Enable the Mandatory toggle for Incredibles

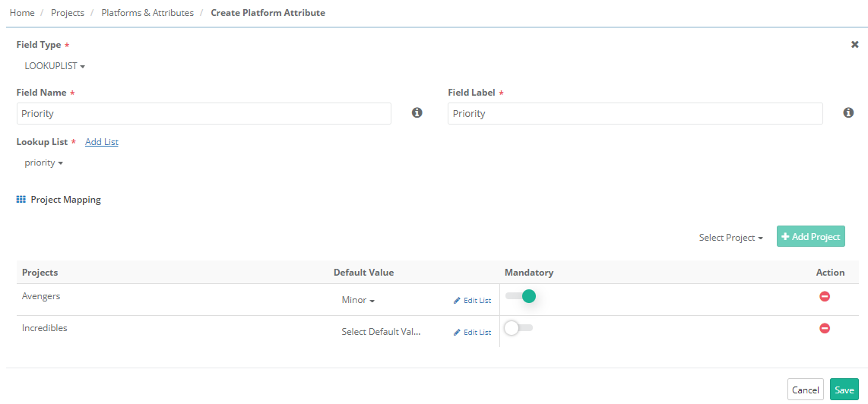[x=518, y=328]
